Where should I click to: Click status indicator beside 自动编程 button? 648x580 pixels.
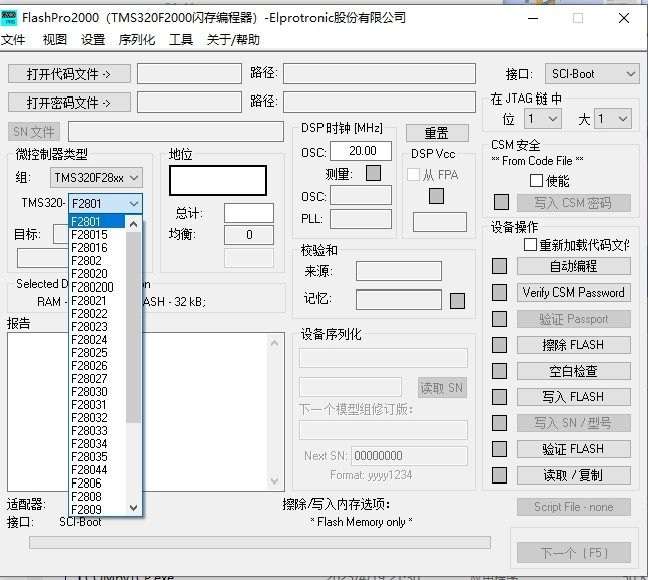click(x=499, y=266)
